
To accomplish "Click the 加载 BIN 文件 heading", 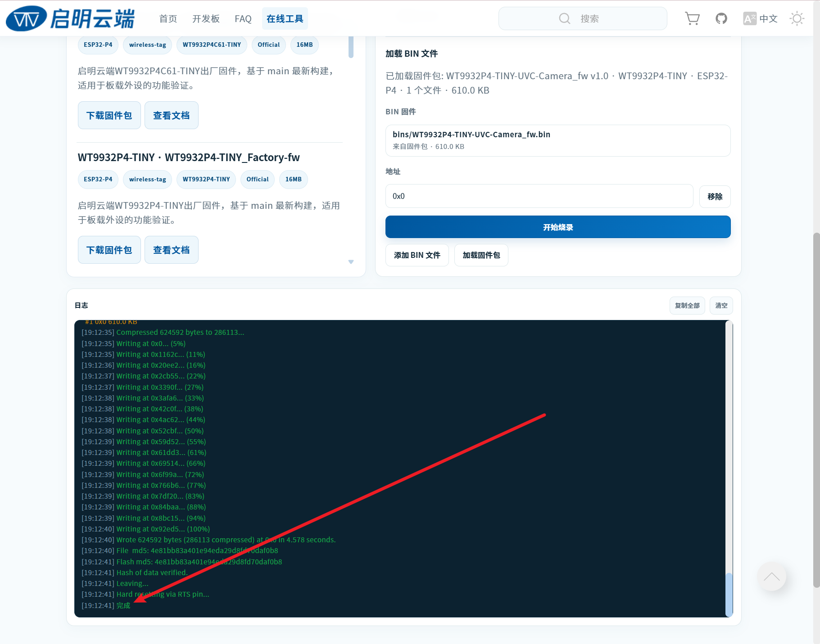I will 412,54.
